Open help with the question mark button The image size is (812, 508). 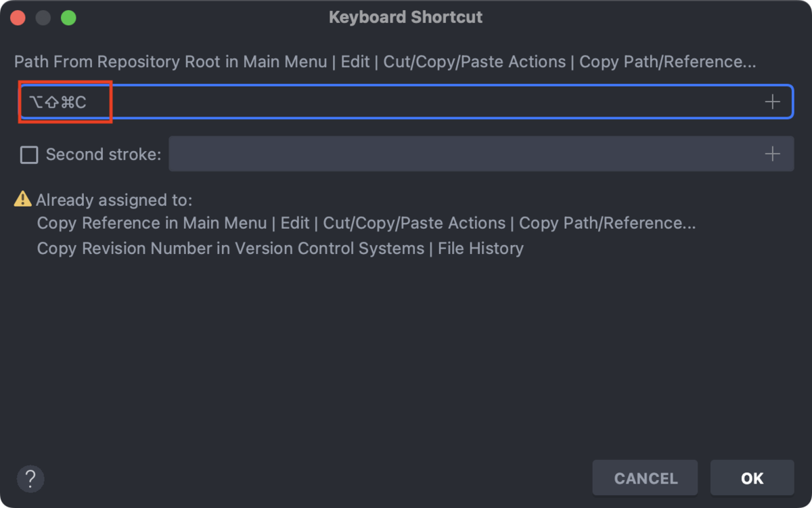(x=30, y=478)
